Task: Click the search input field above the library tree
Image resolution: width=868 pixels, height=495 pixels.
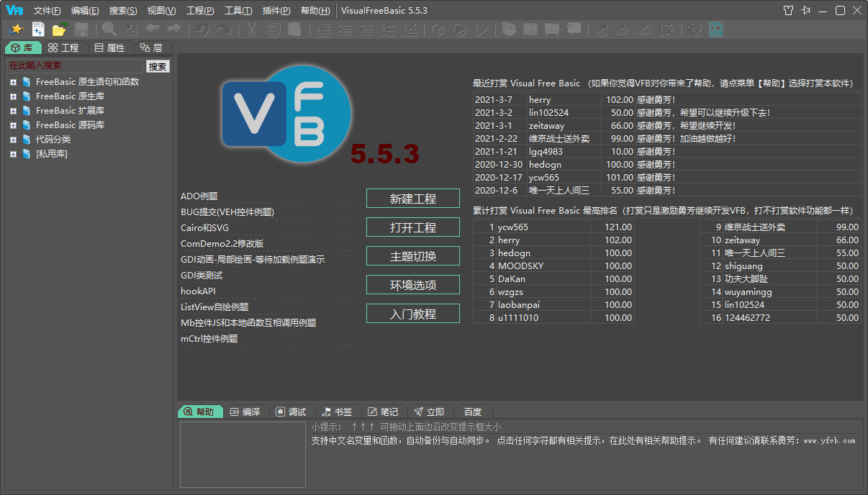Action: 74,65
